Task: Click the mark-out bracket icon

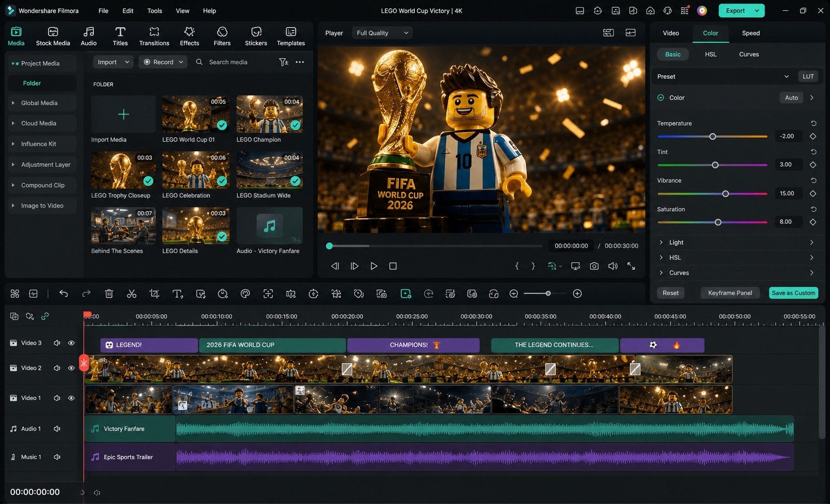Action: pyautogui.click(x=533, y=266)
